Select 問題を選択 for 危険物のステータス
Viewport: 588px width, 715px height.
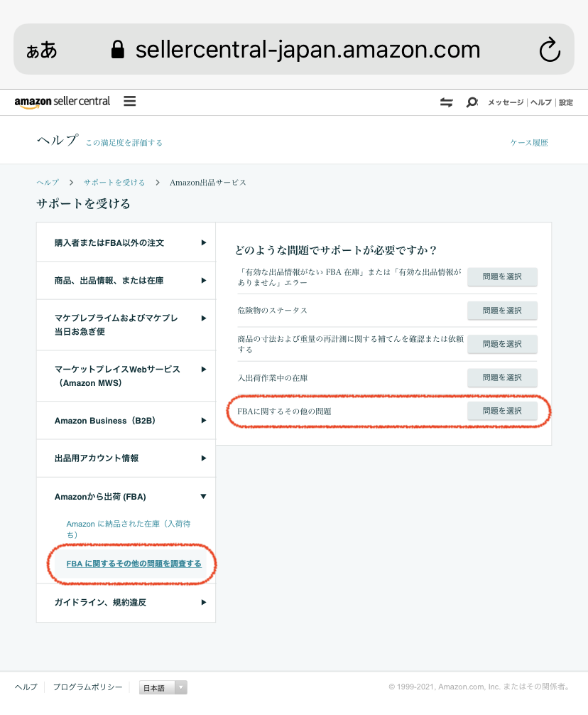[x=501, y=311]
